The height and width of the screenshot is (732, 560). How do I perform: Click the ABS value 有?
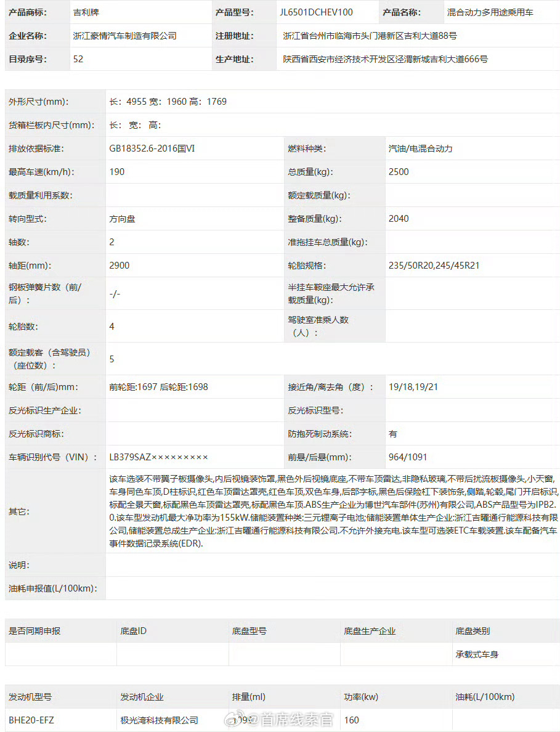point(393,434)
